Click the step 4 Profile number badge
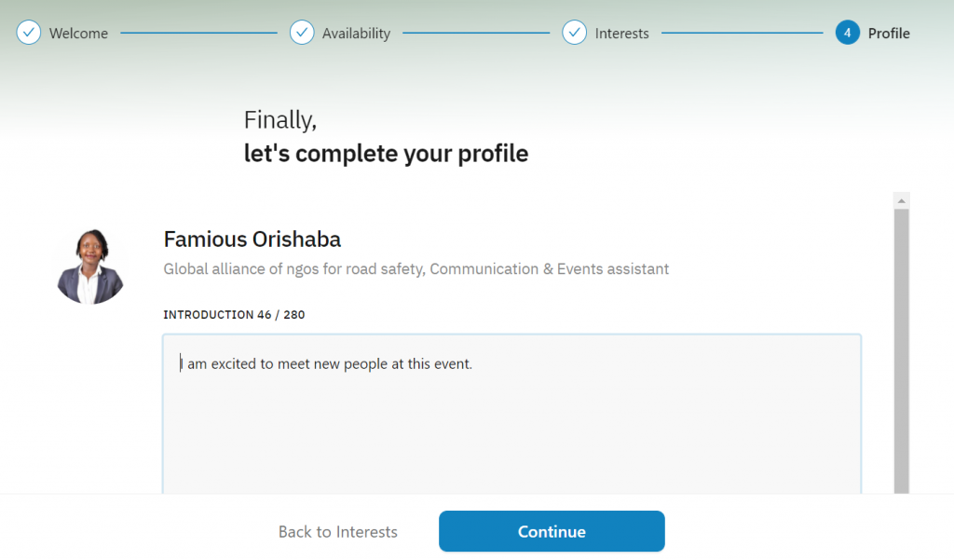This screenshot has width=954, height=560. tap(847, 33)
